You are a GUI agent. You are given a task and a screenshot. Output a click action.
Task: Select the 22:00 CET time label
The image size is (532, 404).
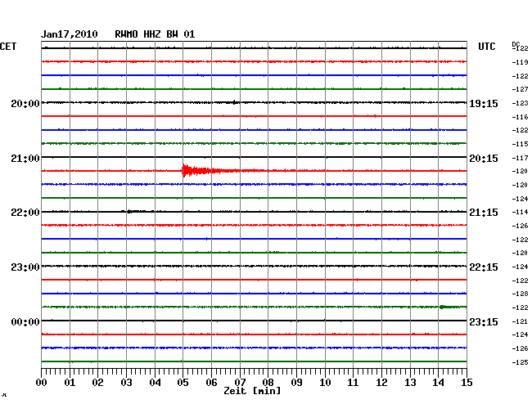click(x=25, y=213)
